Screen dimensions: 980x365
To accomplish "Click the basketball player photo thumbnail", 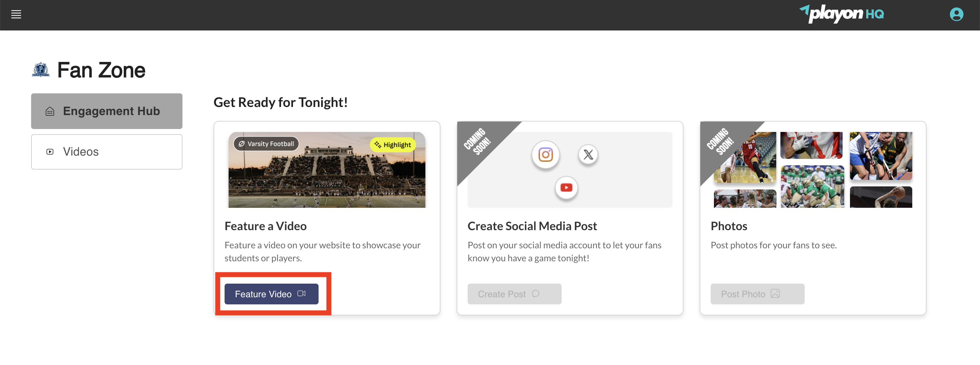I will [745, 158].
